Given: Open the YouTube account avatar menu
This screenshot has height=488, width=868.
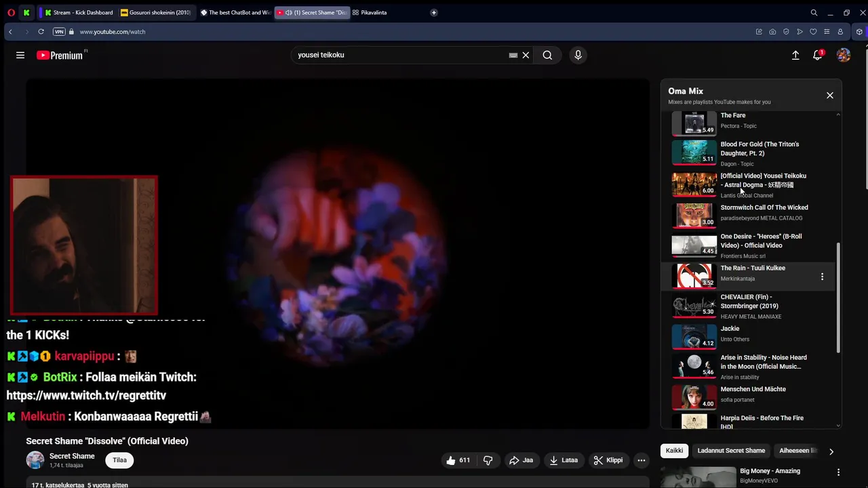Looking at the screenshot, I should pyautogui.click(x=844, y=55).
